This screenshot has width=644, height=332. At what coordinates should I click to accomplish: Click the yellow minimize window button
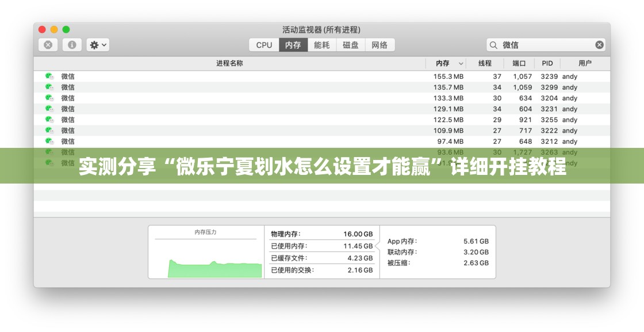(54, 29)
